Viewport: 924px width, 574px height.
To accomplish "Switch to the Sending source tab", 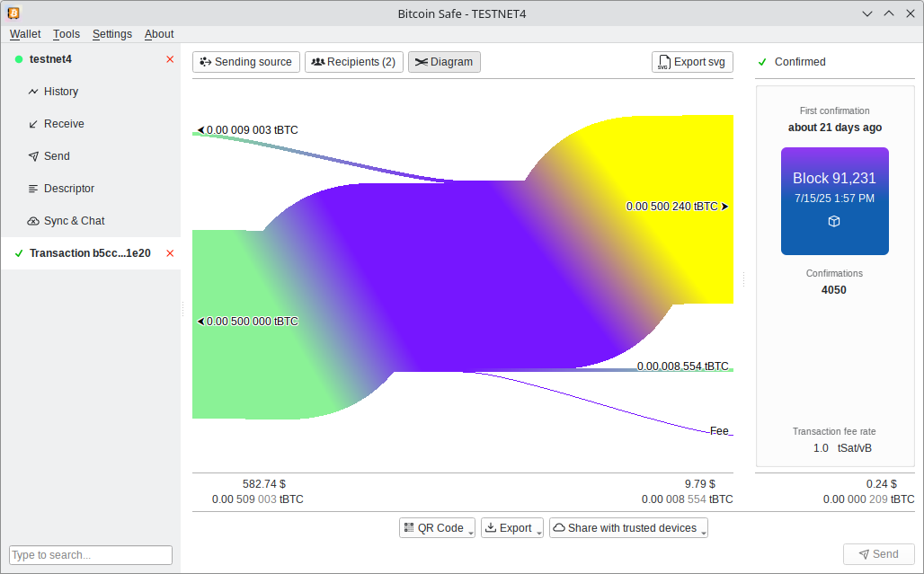I will click(x=245, y=62).
